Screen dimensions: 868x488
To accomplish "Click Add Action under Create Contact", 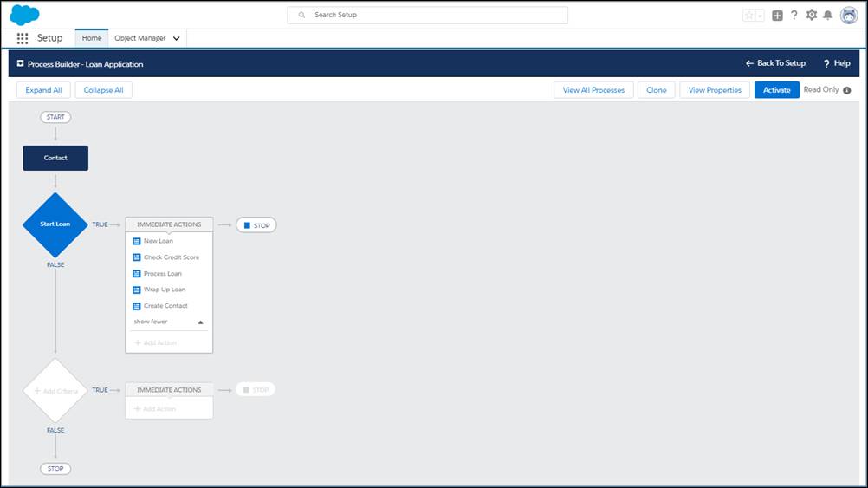I will [156, 343].
